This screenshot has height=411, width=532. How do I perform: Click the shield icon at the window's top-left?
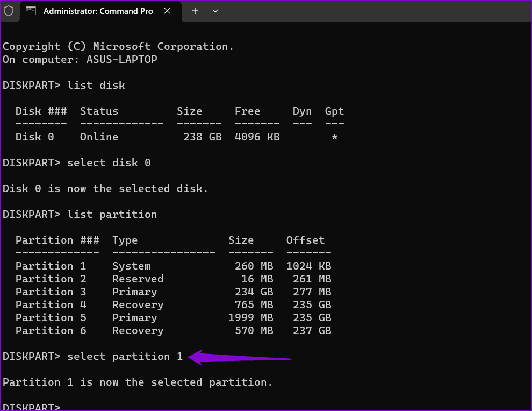[8, 11]
